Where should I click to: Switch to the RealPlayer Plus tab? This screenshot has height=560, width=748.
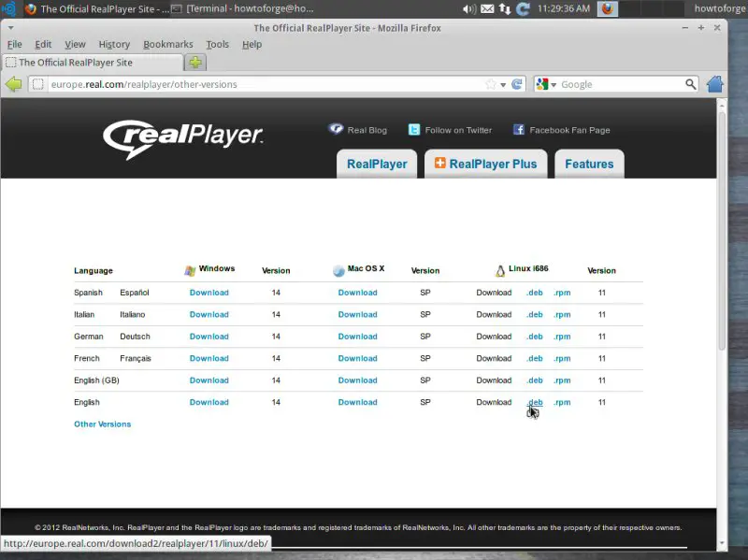(x=485, y=165)
